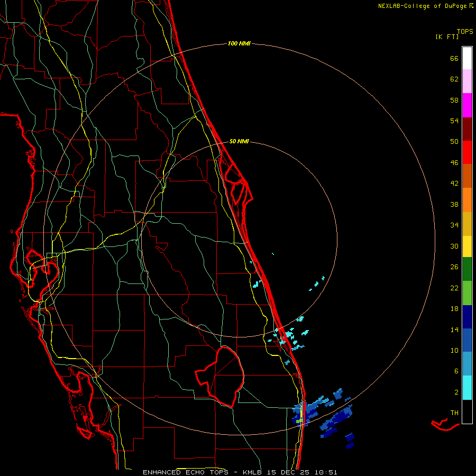Image resolution: width=476 pixels, height=476 pixels.
Task: Click the 58 legend value
Action: (454, 100)
